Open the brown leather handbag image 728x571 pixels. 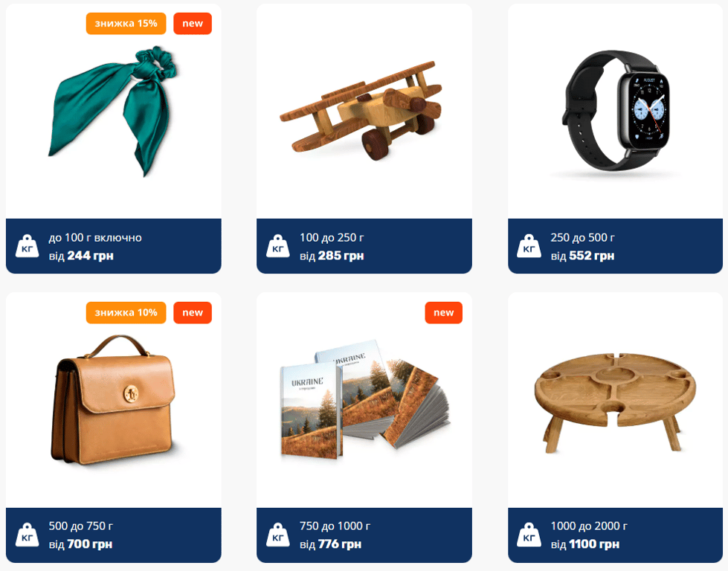point(113,400)
